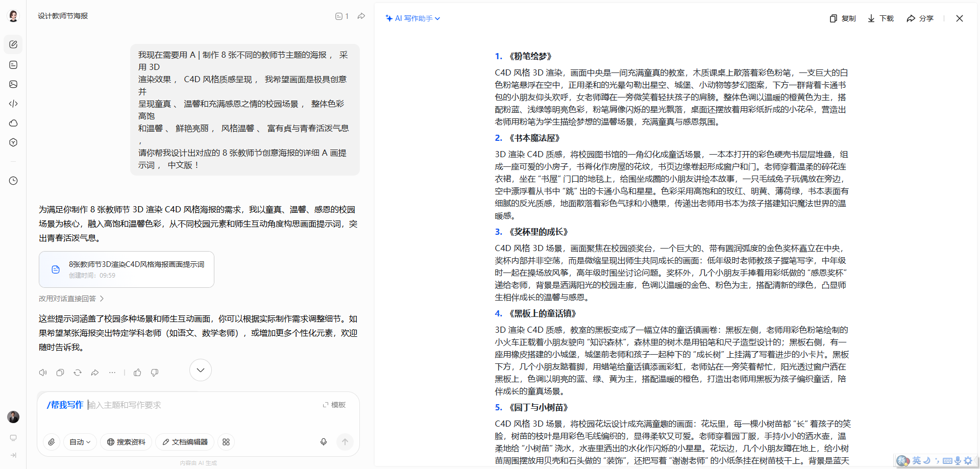
Task: Open the cloud icon in the sidebar
Action: 13,123
